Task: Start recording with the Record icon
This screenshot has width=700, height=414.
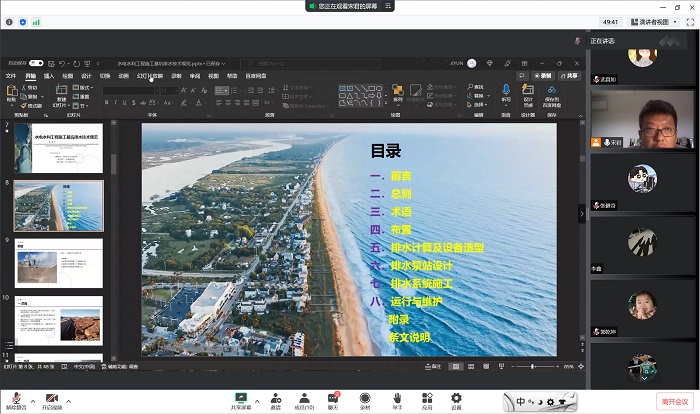Action: [x=365, y=398]
